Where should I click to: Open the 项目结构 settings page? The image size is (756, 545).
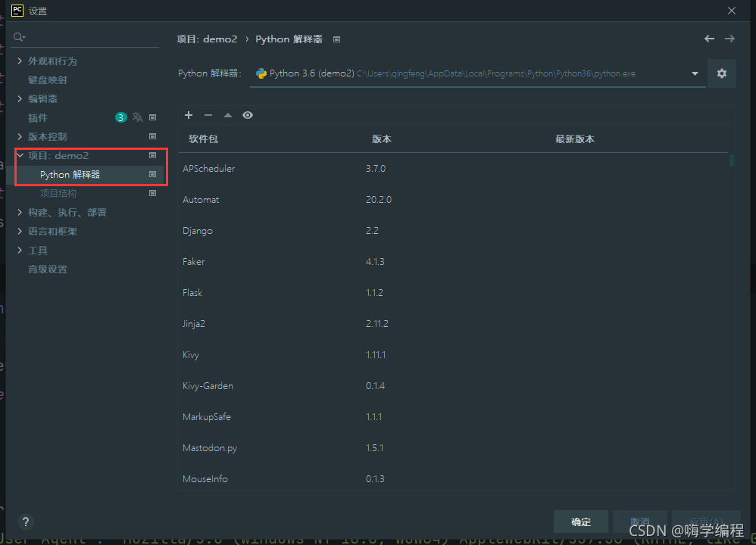coord(58,193)
